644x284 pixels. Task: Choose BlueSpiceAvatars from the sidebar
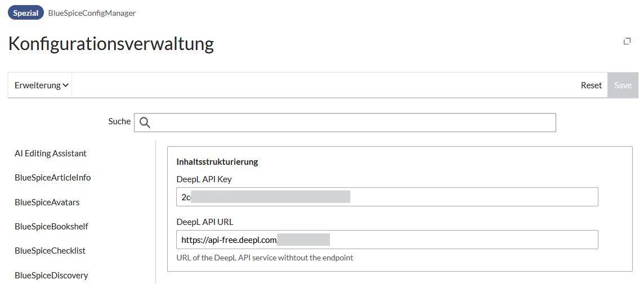pyautogui.click(x=47, y=202)
